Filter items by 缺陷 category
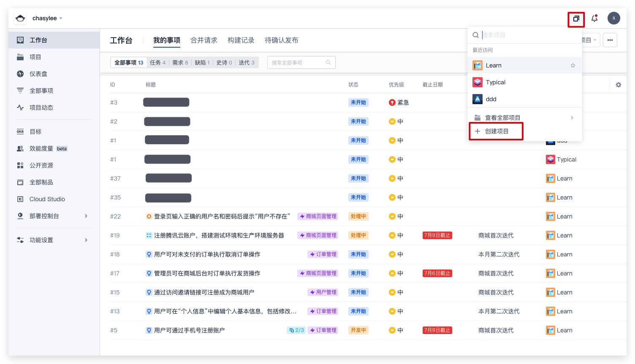 (202, 62)
